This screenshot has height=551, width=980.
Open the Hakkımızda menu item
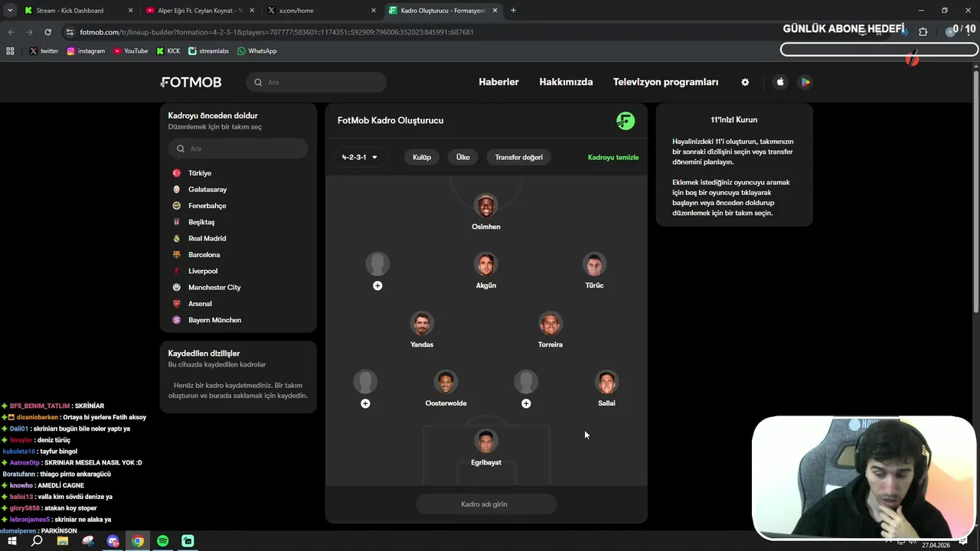click(x=566, y=82)
